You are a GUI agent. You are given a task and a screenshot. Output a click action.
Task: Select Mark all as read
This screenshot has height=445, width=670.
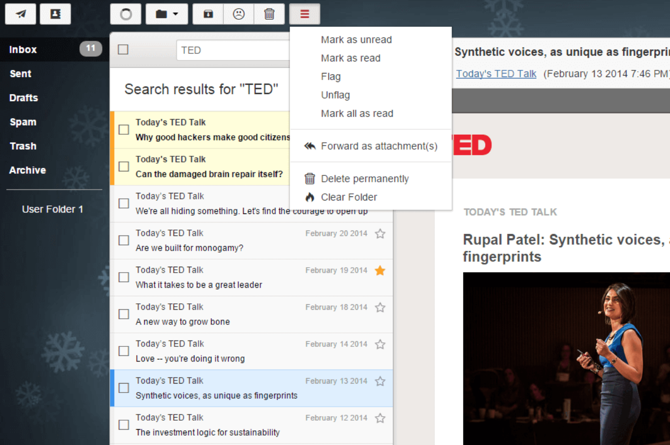point(357,113)
